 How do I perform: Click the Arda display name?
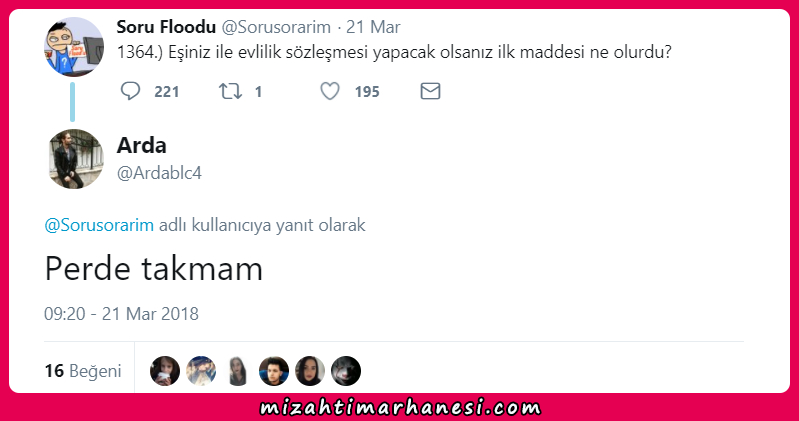point(142,145)
